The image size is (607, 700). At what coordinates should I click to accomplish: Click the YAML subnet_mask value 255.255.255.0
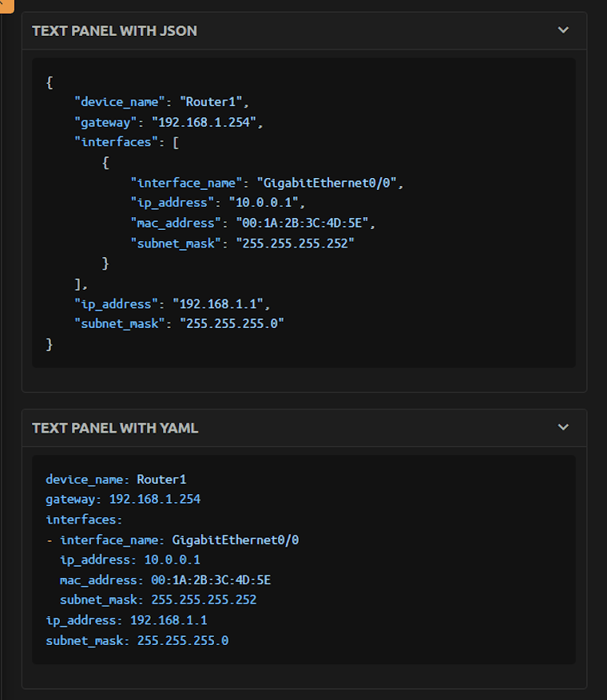183,640
